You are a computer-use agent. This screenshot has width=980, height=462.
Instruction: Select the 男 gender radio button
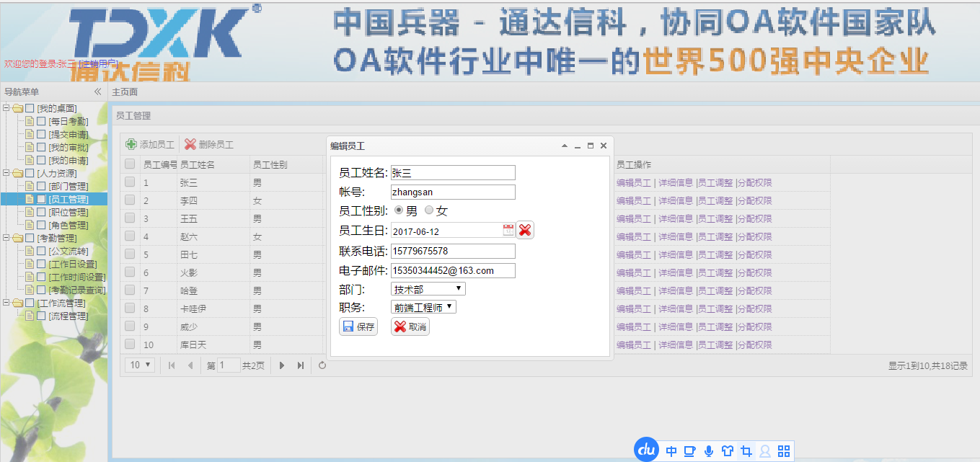tap(398, 210)
